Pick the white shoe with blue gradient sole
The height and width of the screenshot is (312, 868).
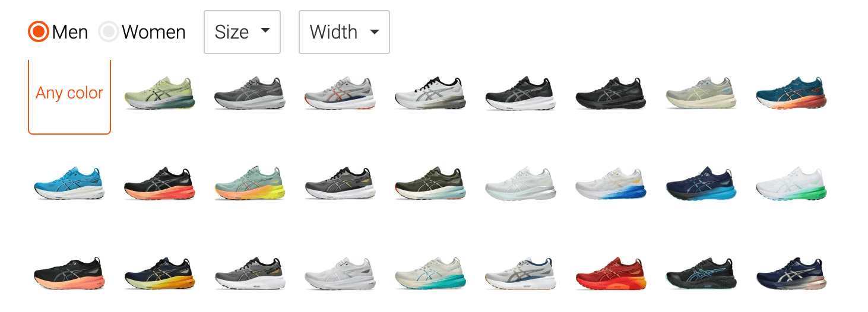pos(611,183)
